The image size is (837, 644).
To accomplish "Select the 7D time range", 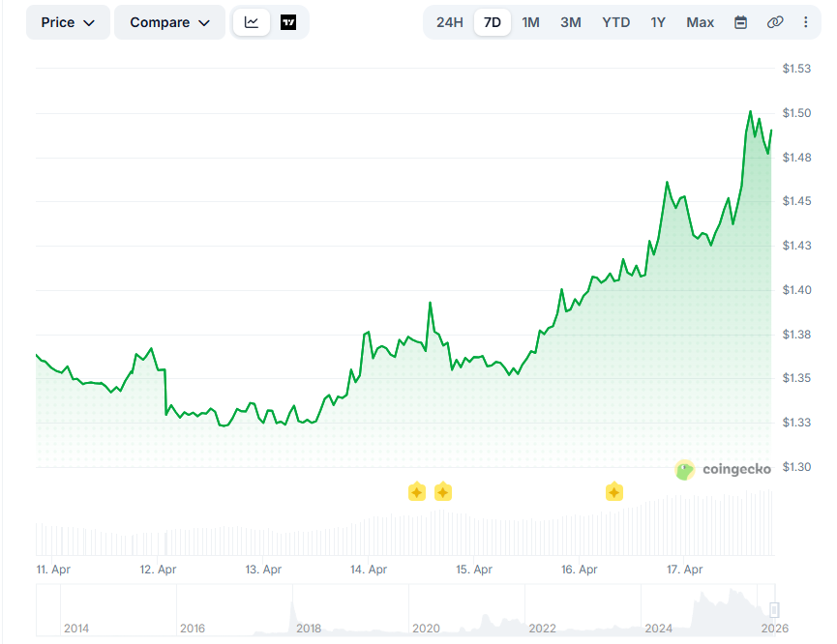I will click(493, 22).
